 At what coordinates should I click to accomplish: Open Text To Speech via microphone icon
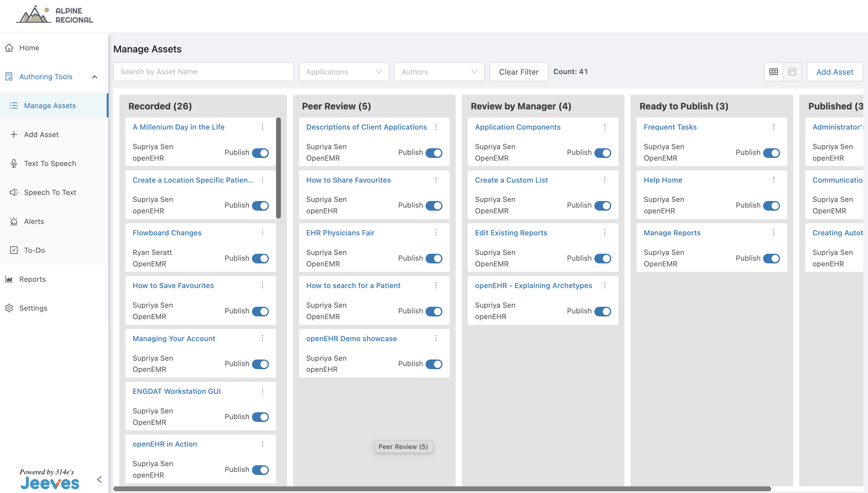pyautogui.click(x=14, y=163)
